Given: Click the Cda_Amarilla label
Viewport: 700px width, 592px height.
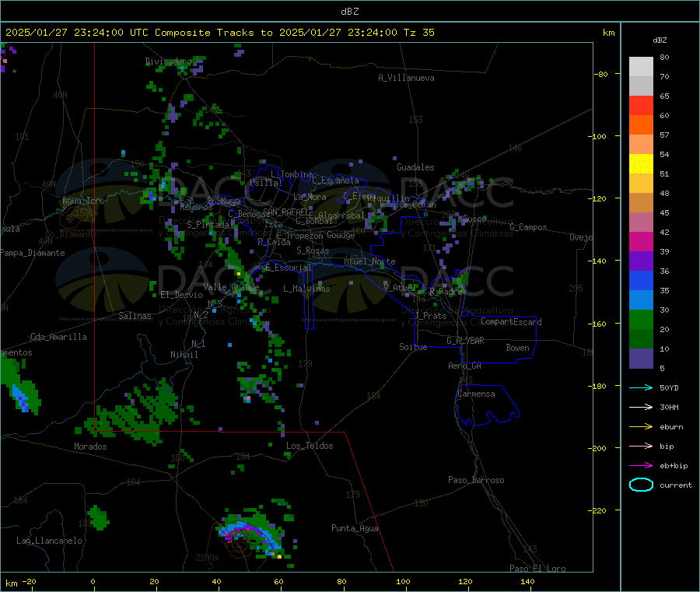Looking at the screenshot, I should coord(58,337).
